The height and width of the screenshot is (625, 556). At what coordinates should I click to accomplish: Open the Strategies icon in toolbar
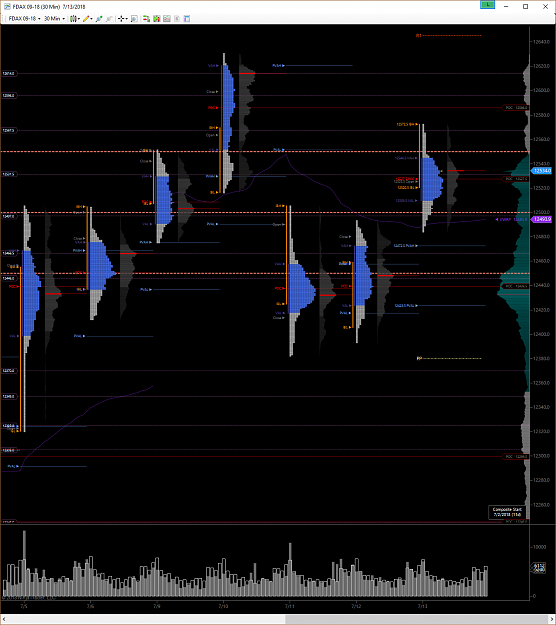[x=167, y=18]
